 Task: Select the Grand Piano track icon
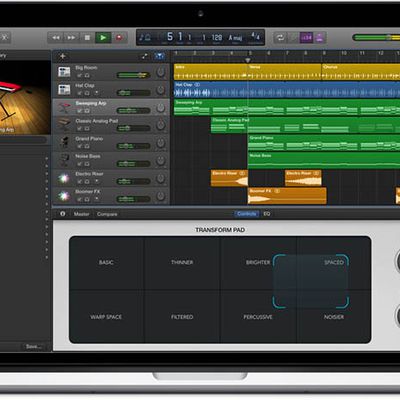(x=64, y=142)
